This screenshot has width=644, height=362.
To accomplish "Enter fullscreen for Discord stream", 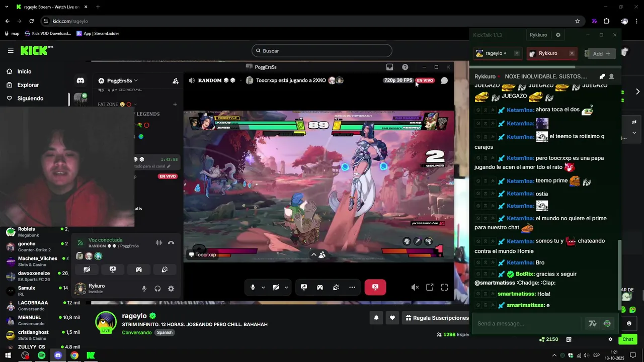I will [x=444, y=287].
